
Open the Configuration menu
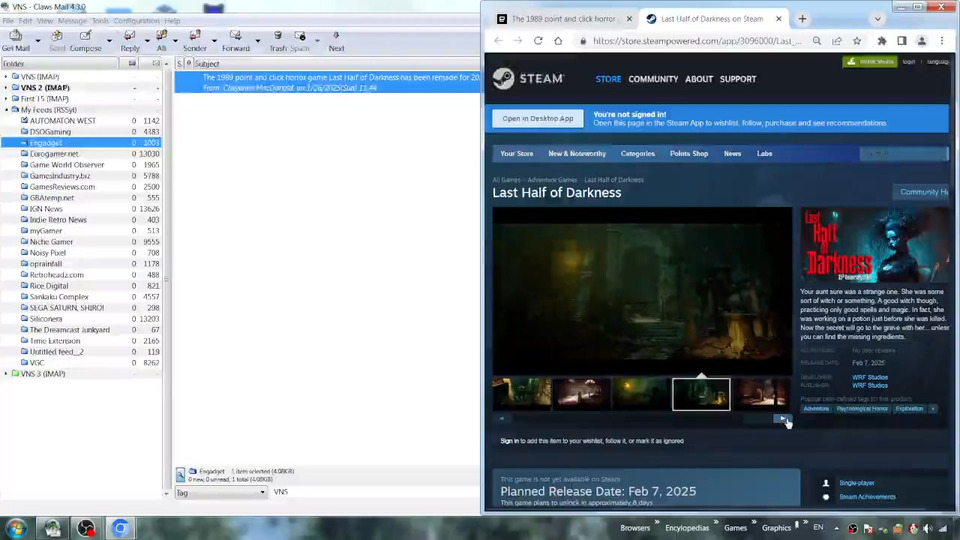coord(136,21)
